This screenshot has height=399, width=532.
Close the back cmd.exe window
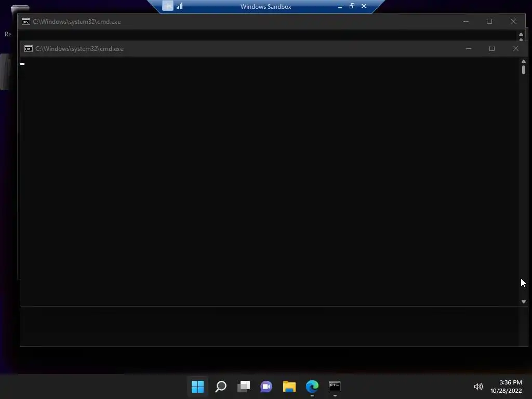pos(513,21)
